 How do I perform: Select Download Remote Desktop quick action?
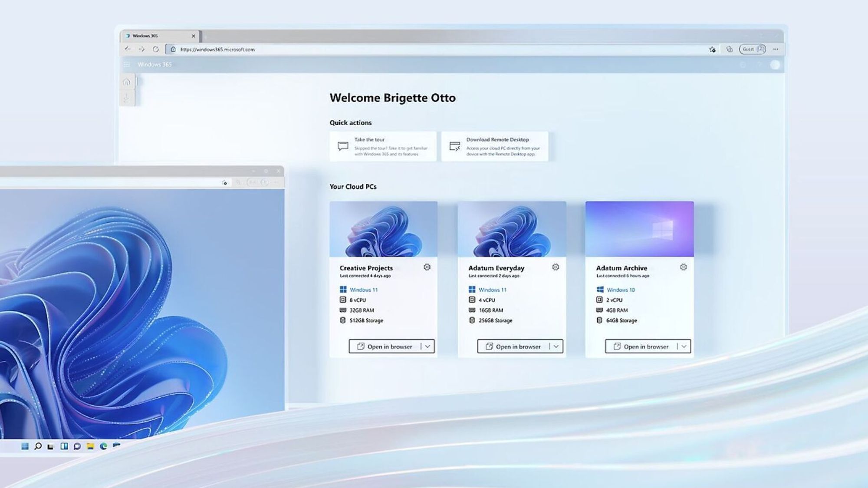[x=495, y=147]
